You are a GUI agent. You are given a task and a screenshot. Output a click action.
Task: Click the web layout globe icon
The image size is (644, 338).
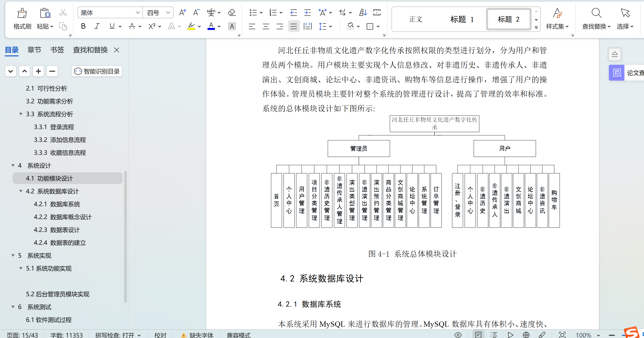click(526, 335)
